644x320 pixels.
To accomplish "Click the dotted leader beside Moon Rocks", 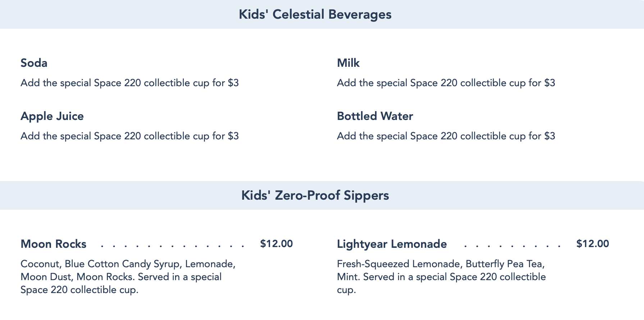I will click(173, 246).
